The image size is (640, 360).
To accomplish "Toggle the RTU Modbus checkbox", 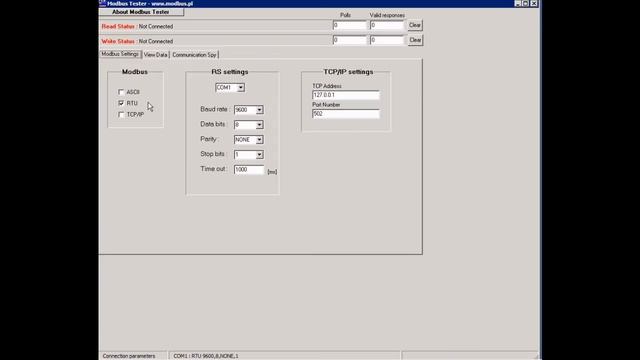I will (x=121, y=103).
